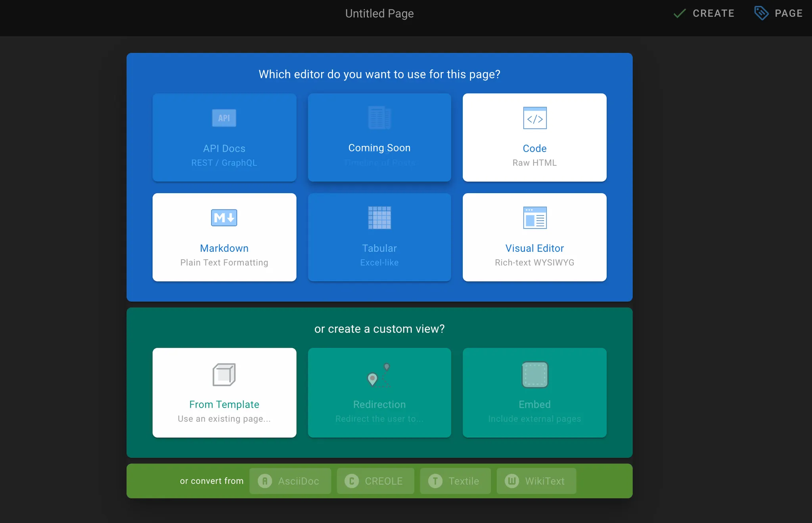Click the Coming Soon editor card
The height and width of the screenshot is (523, 812).
tap(379, 138)
